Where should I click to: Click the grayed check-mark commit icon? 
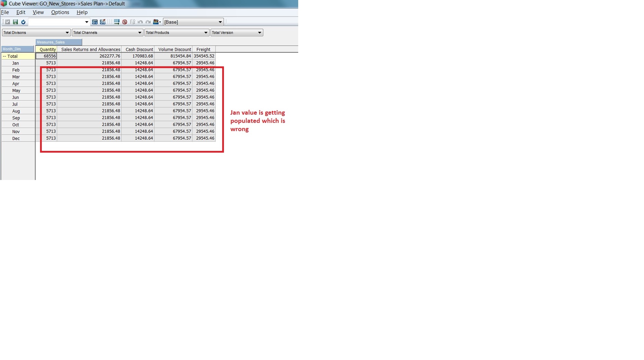(8, 22)
